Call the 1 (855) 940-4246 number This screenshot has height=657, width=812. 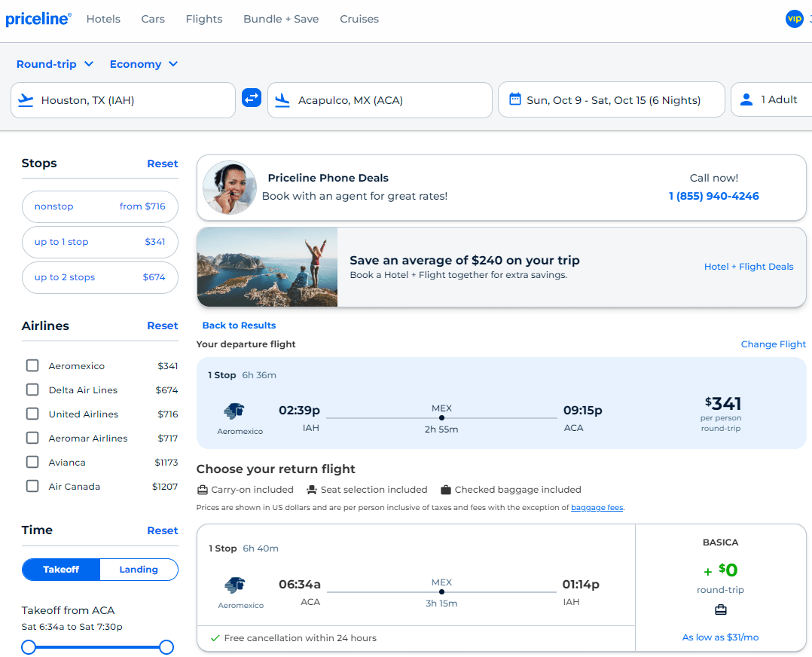tap(713, 196)
